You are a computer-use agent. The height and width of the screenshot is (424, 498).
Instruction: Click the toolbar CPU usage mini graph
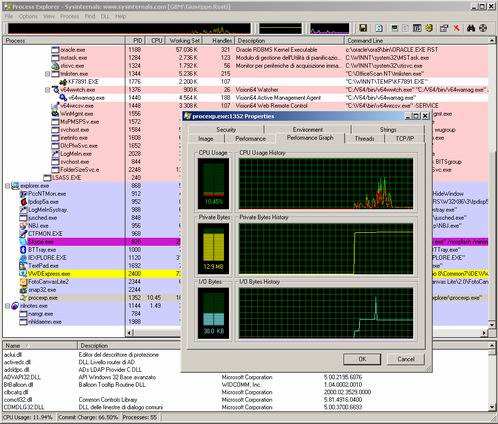(129, 28)
